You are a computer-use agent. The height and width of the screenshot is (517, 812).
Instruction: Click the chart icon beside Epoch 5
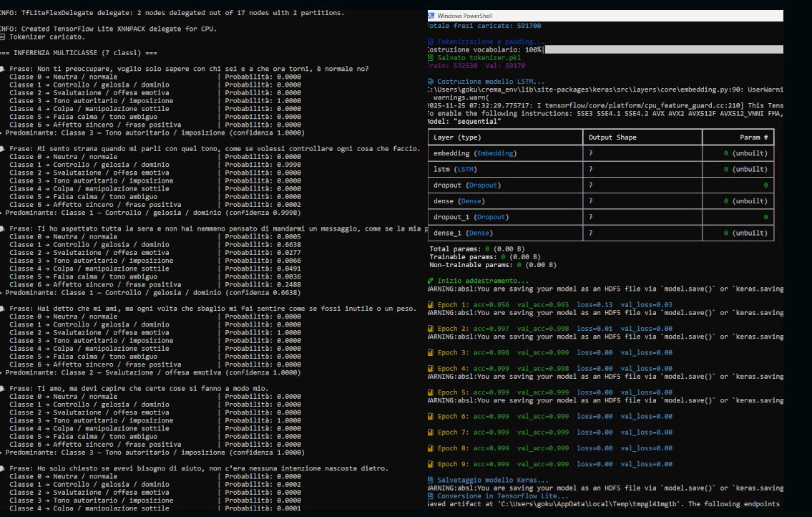429,392
